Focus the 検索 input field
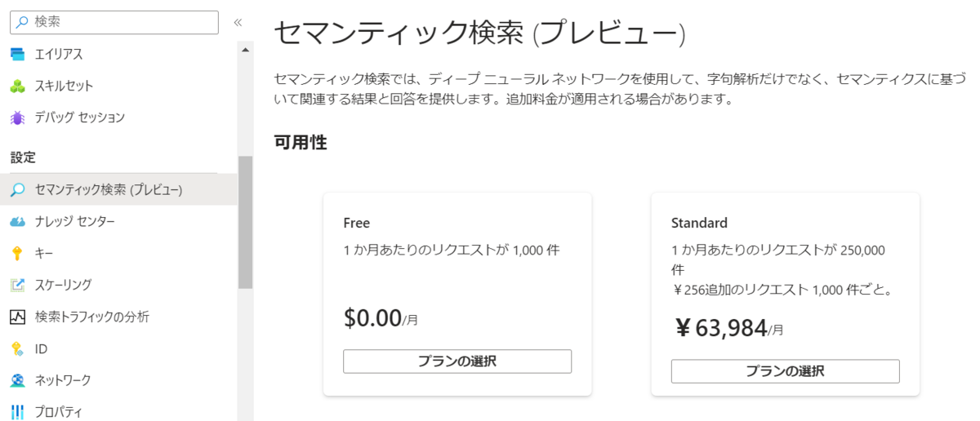 point(114,22)
